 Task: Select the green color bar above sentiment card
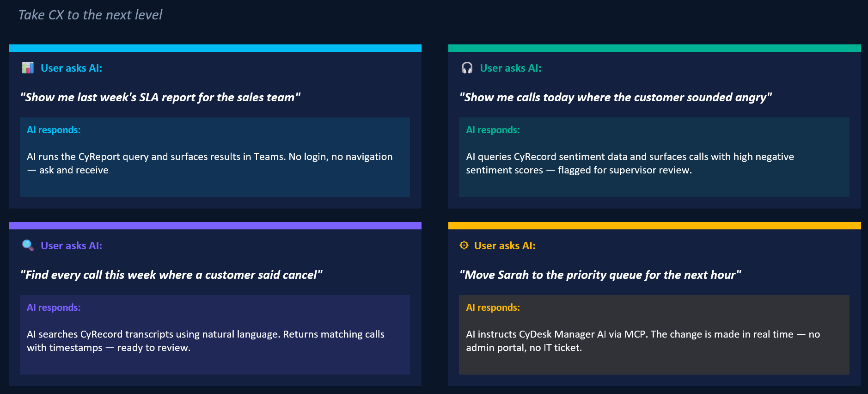tap(654, 48)
